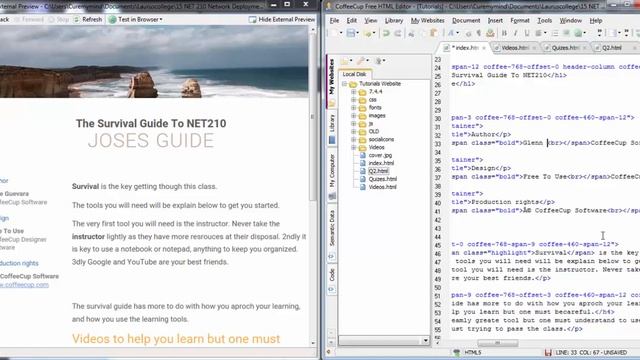
Task: Open the Tools menu
Action: pos(544,20)
